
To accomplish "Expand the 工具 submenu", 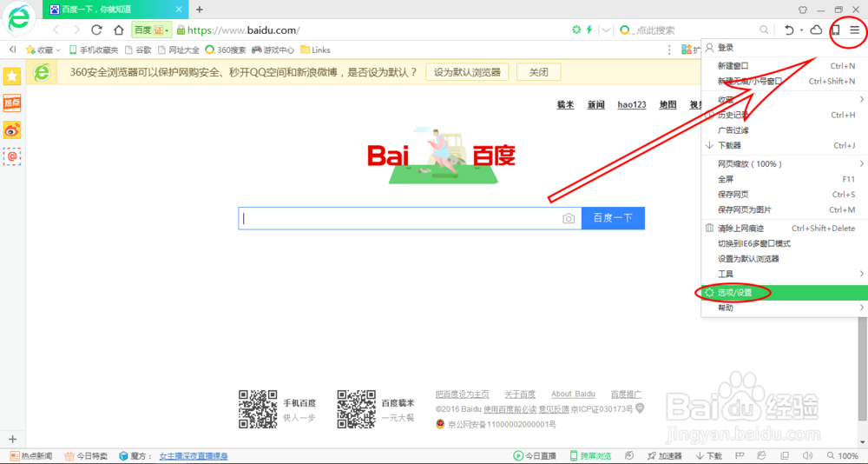I will (x=784, y=274).
